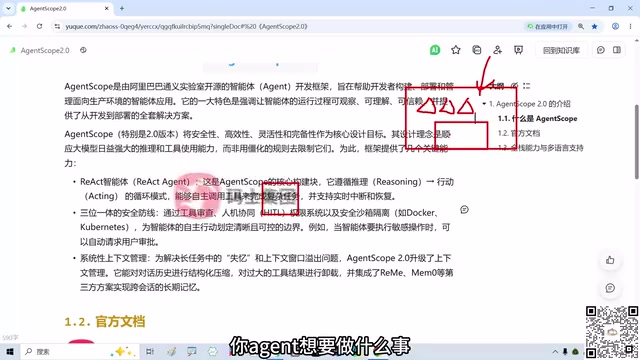Click the '三位一体的安全防线' bullet text

(117, 213)
